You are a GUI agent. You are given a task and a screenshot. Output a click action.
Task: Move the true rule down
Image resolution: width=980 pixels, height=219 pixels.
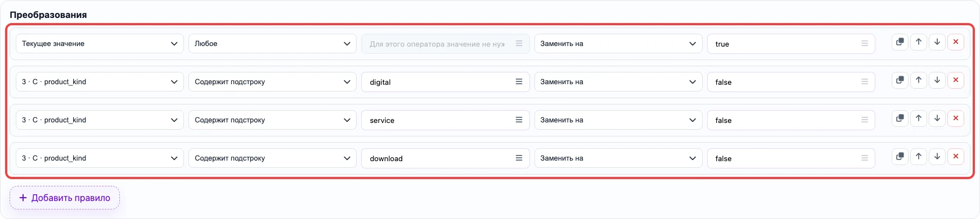coord(937,42)
